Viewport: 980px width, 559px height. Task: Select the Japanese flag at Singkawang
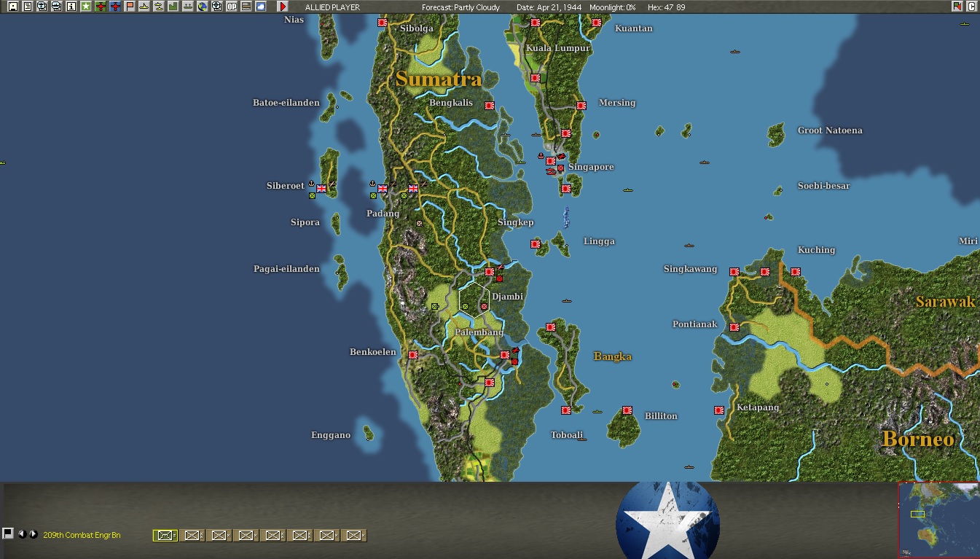pyautogui.click(x=734, y=272)
